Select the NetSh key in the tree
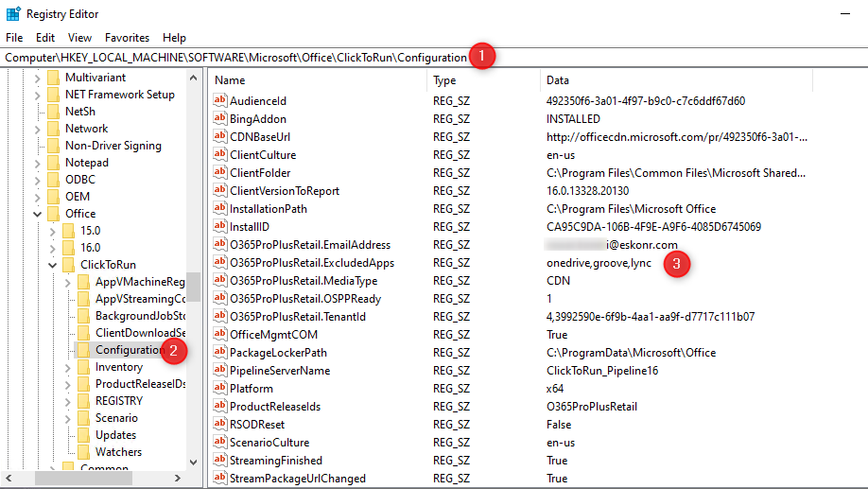The image size is (868, 489). [x=80, y=112]
